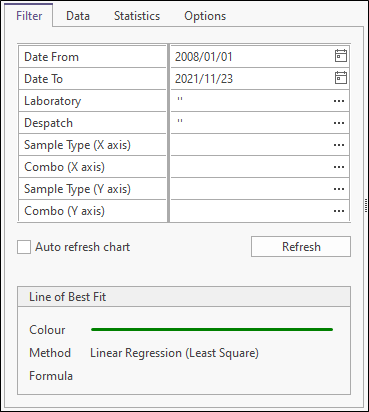Open the Options tab
369x412 pixels.
tap(205, 16)
